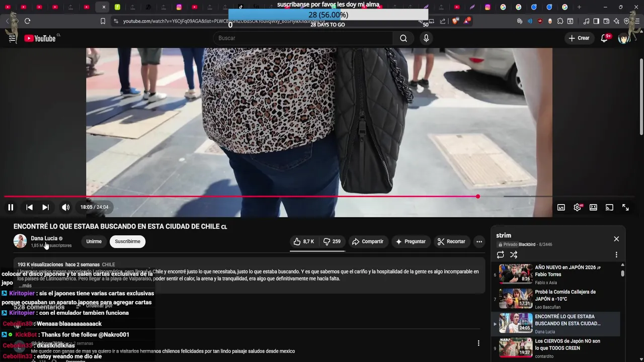Pause the playing video
The width and height of the screenshot is (644, 362).
(x=11, y=207)
